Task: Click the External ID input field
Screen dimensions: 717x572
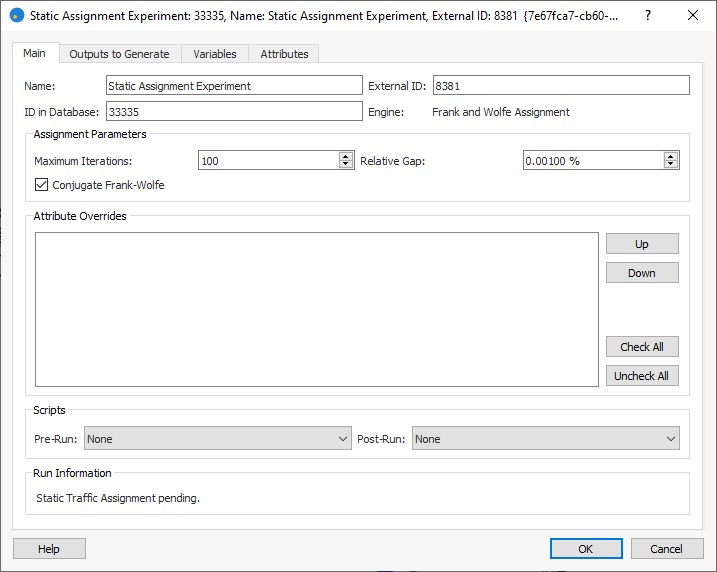Action: point(559,86)
